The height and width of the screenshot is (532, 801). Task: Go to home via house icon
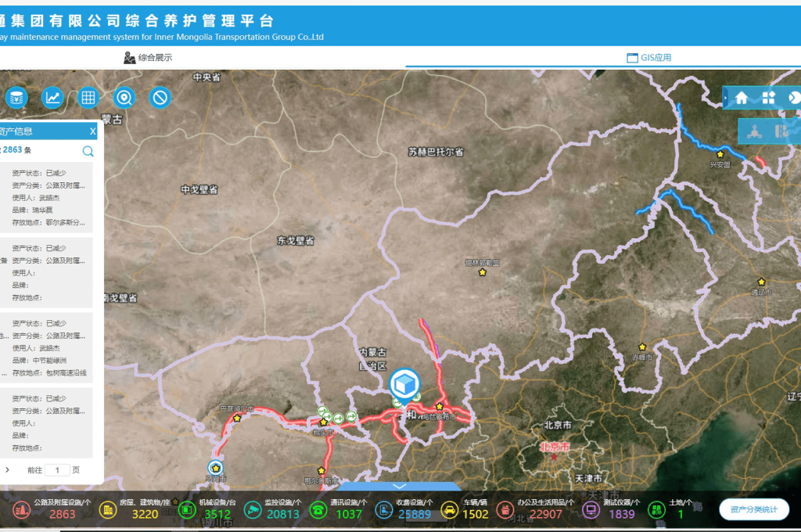coord(742,98)
